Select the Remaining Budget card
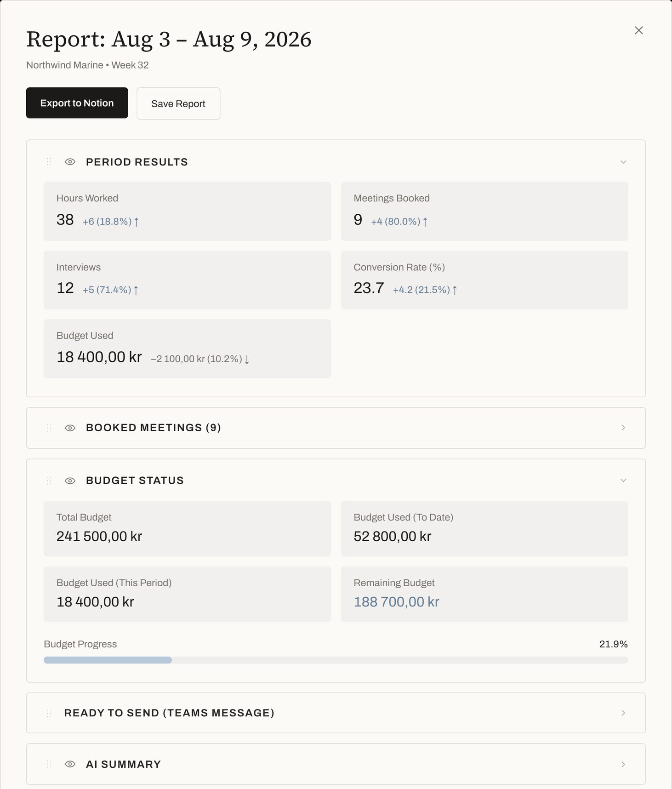Screen dimensions: 672x789 pyautogui.click(x=484, y=594)
